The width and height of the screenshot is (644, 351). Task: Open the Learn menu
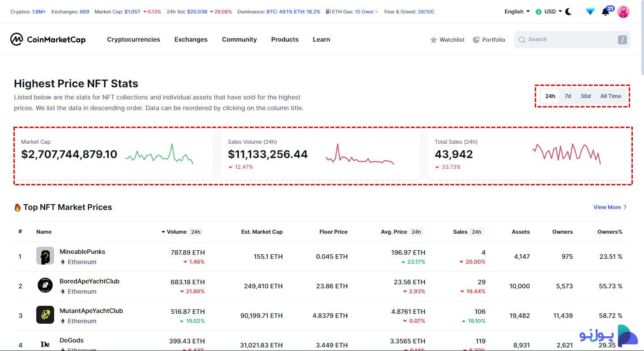click(321, 39)
